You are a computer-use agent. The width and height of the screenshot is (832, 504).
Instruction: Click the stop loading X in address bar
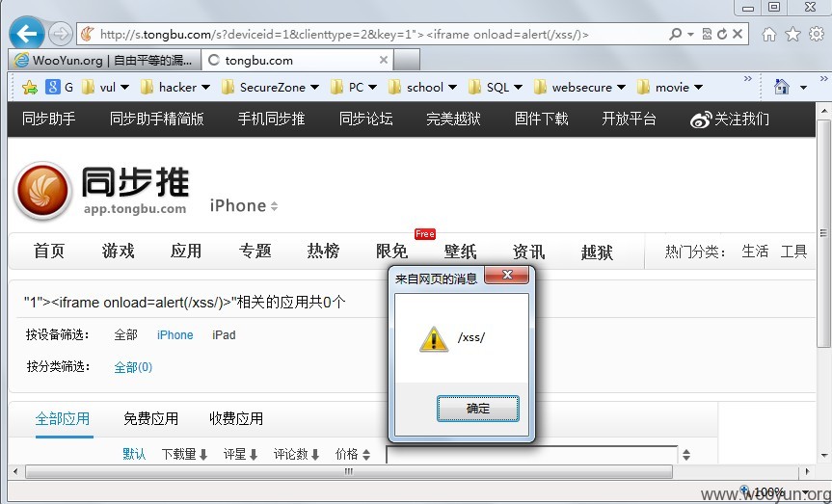738,34
